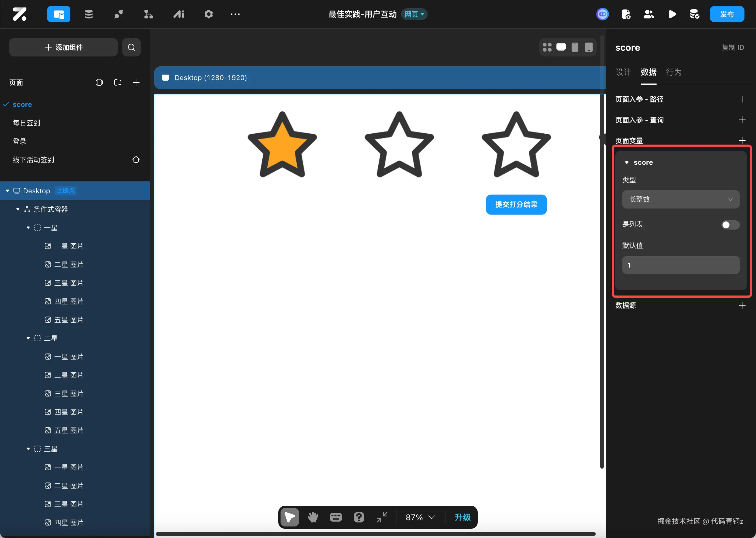Collapse the 条件式容器 tree node
Image resolution: width=756 pixels, height=538 pixels.
click(18, 209)
